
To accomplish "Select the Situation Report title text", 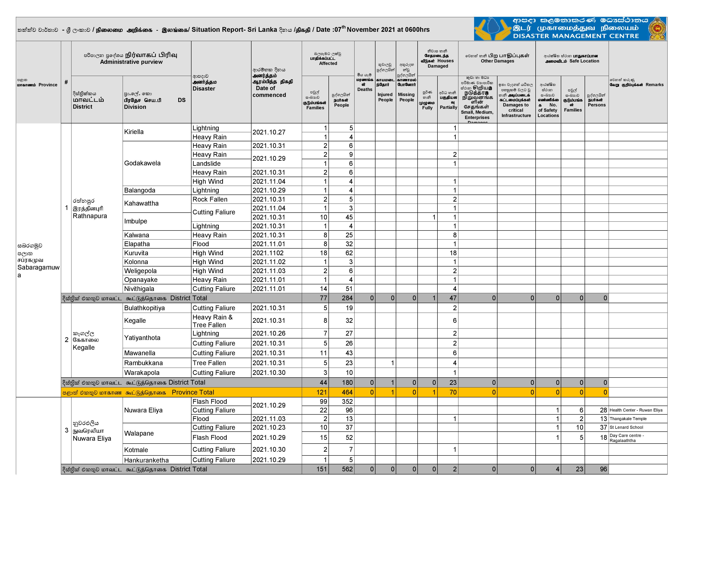I will pyautogui.click(x=223, y=29).
